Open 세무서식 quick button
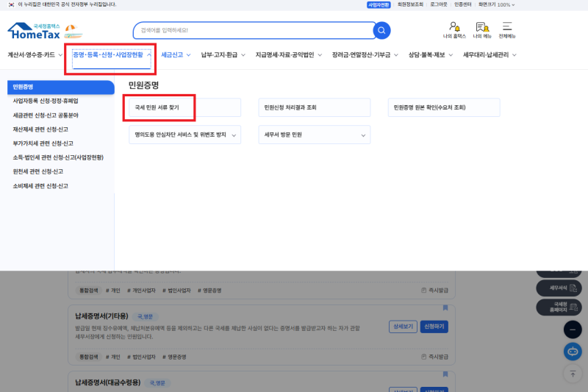Image resolution: width=588 pixels, height=392 pixels. click(x=559, y=288)
